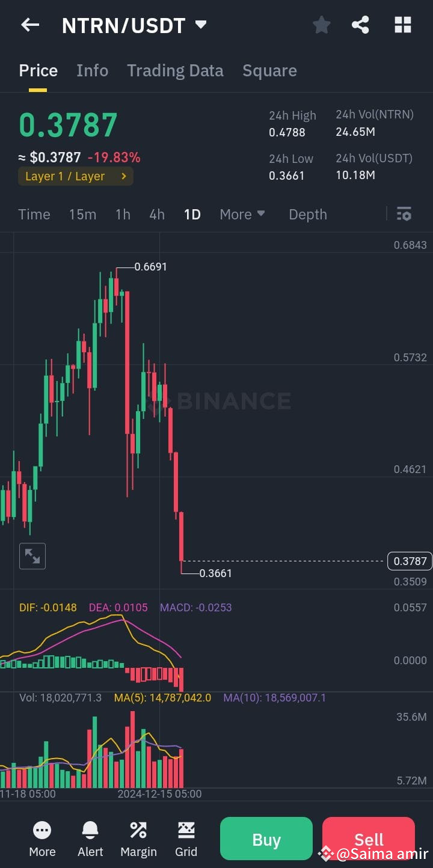Expand the chart to fullscreen mode
The image size is (433, 868).
(x=32, y=555)
